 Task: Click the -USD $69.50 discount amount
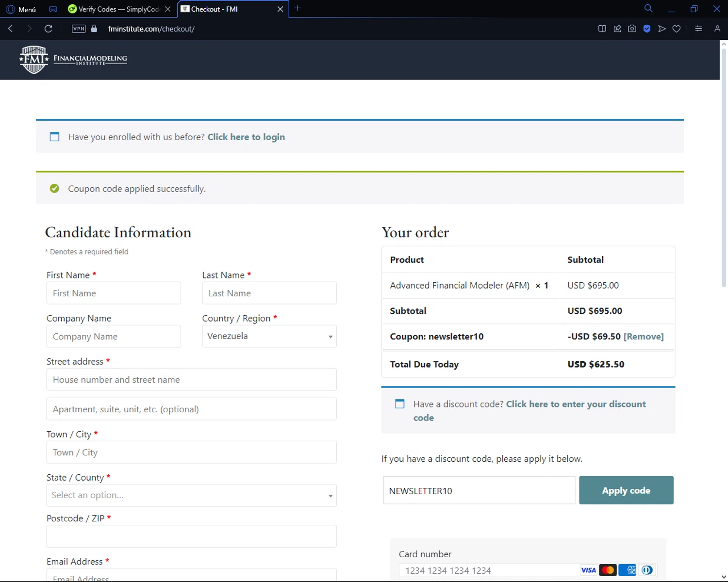point(594,337)
